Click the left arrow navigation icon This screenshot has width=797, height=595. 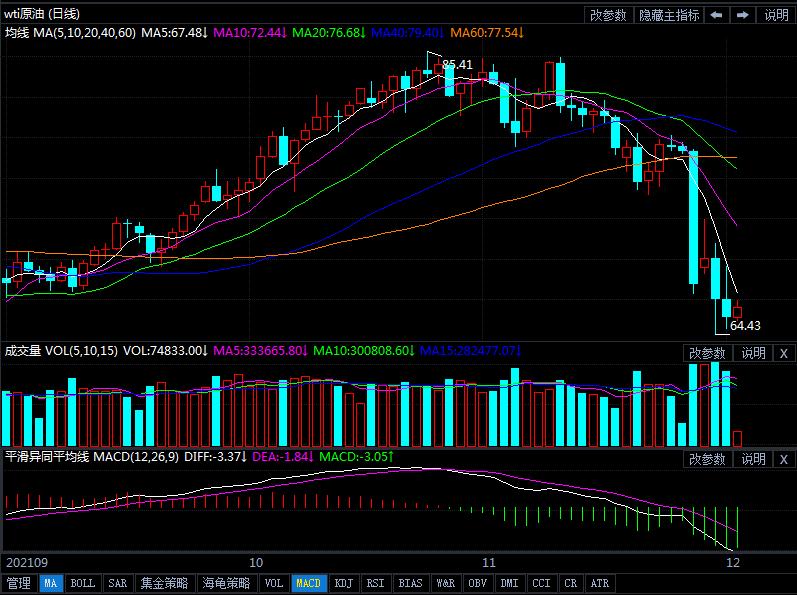717,15
